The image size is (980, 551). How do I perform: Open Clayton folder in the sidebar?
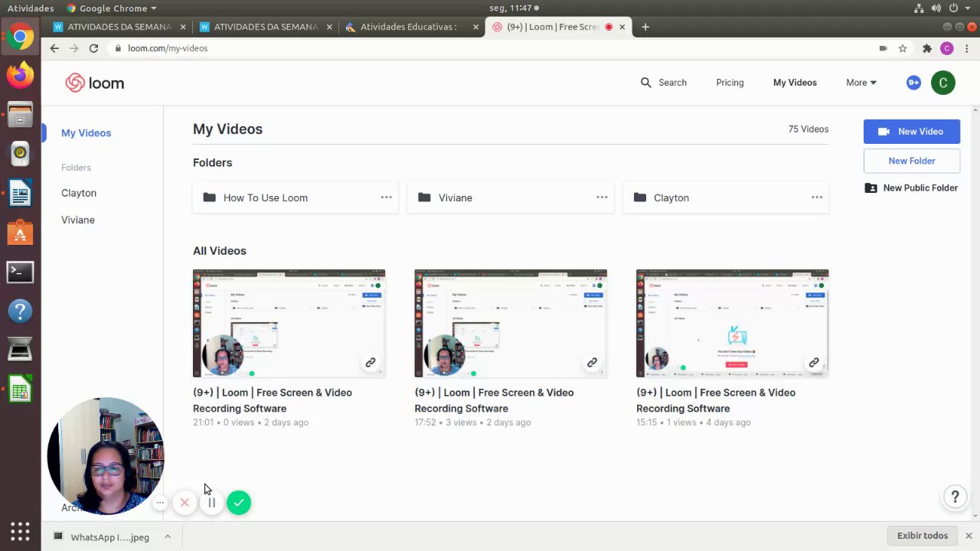point(79,193)
